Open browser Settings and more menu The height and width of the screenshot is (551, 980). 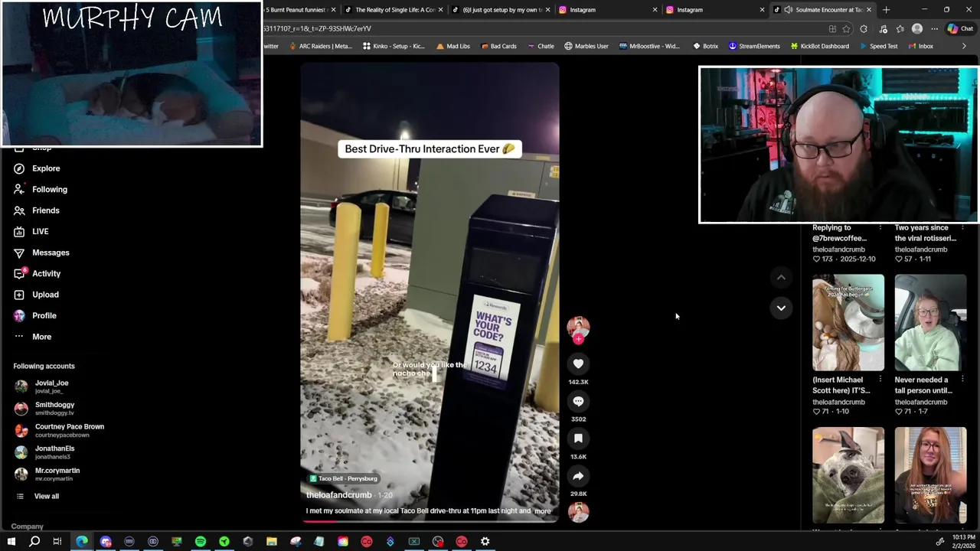click(934, 29)
